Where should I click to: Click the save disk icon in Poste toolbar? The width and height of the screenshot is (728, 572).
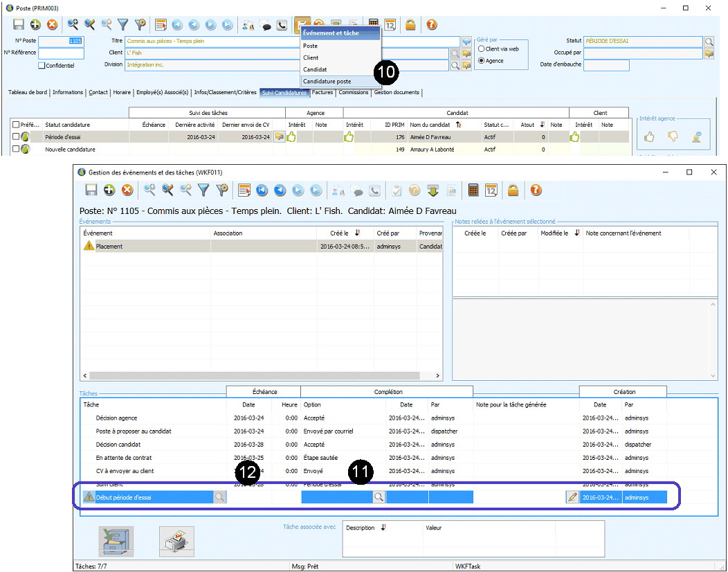pyautogui.click(x=19, y=25)
